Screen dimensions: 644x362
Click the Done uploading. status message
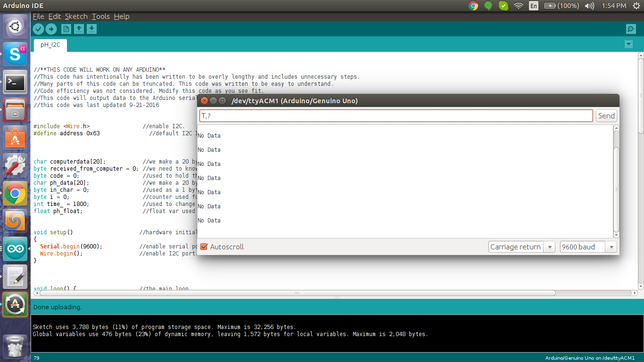coord(58,307)
